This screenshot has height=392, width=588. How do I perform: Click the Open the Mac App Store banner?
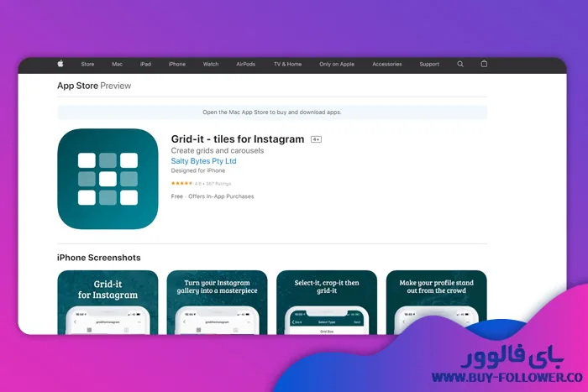pos(272,112)
